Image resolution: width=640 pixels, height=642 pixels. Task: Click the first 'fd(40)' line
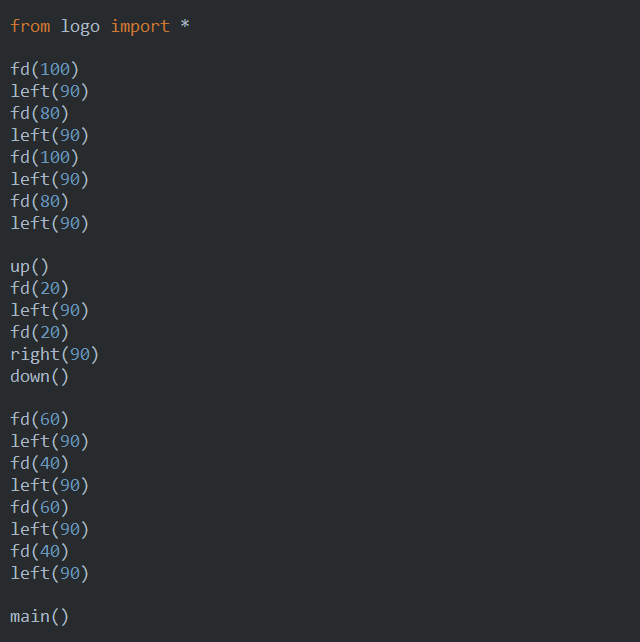point(39,463)
